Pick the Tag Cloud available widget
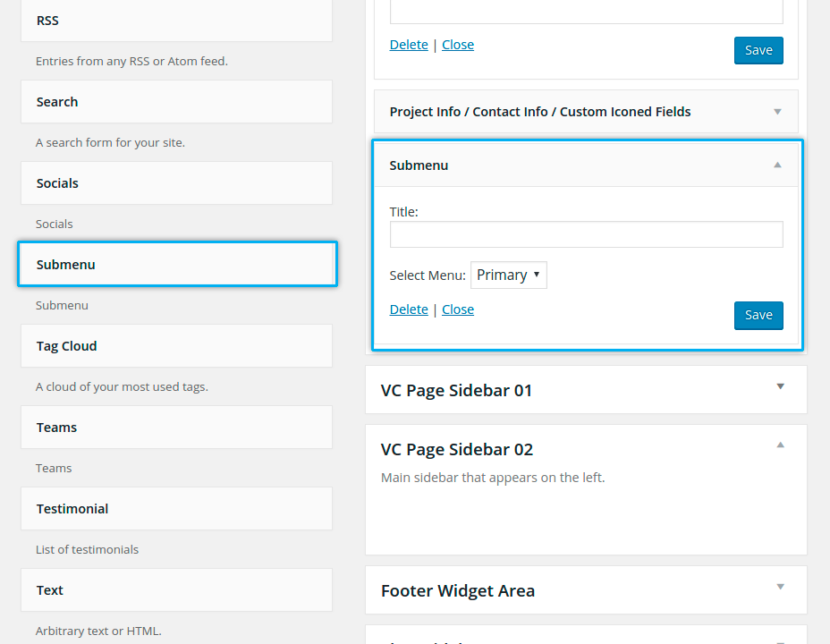Screen dimensions: 830x644 click(176, 346)
